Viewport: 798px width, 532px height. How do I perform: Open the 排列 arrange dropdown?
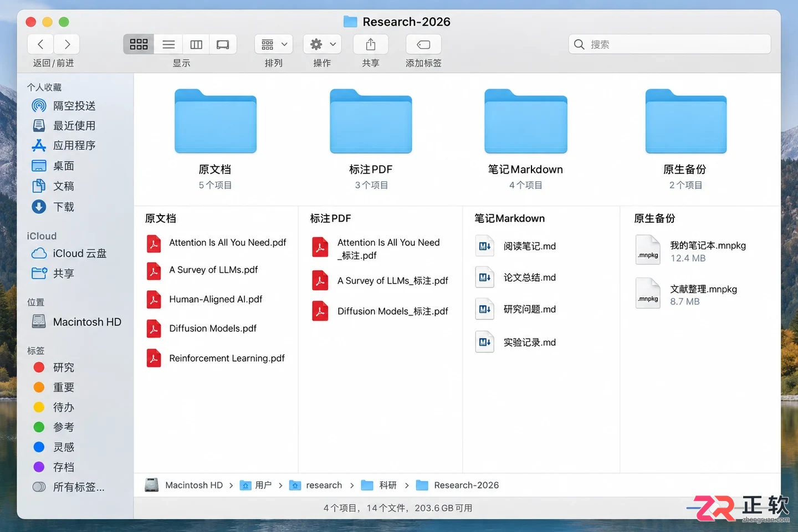pyautogui.click(x=274, y=44)
